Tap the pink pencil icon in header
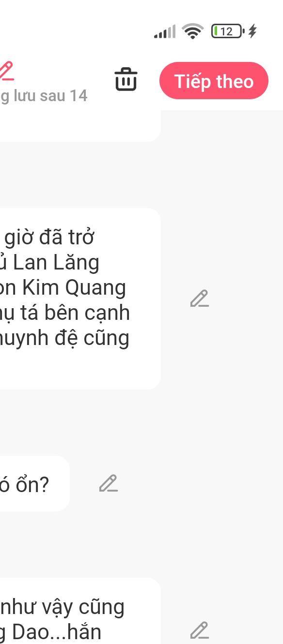The width and height of the screenshot is (283, 644). (6, 71)
